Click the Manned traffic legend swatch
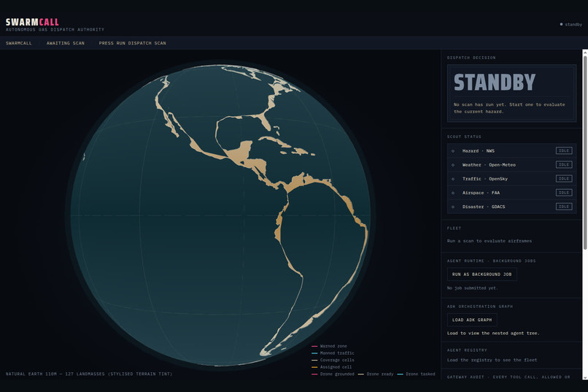Image resolution: width=588 pixels, height=392 pixels. 314,353
